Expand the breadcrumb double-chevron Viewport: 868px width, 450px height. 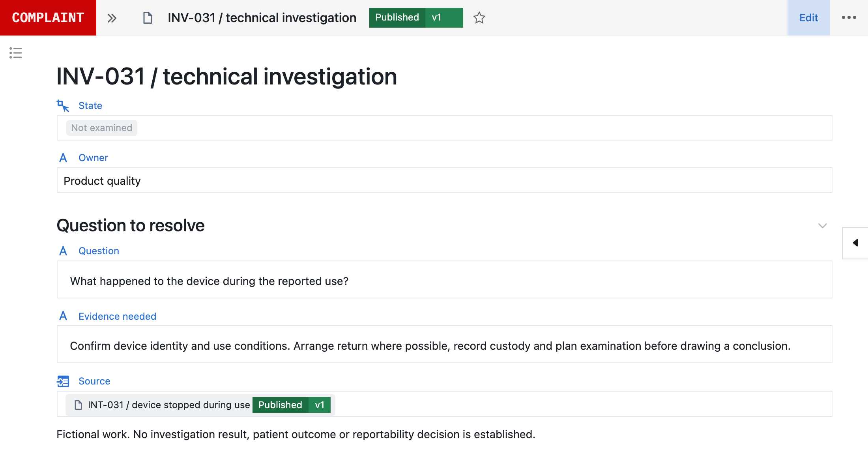pos(112,18)
